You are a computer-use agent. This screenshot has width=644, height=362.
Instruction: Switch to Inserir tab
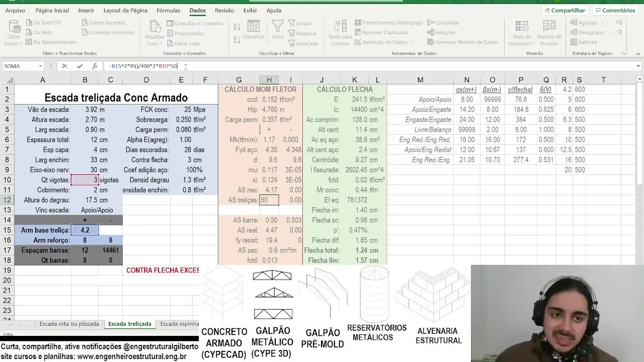tap(86, 11)
